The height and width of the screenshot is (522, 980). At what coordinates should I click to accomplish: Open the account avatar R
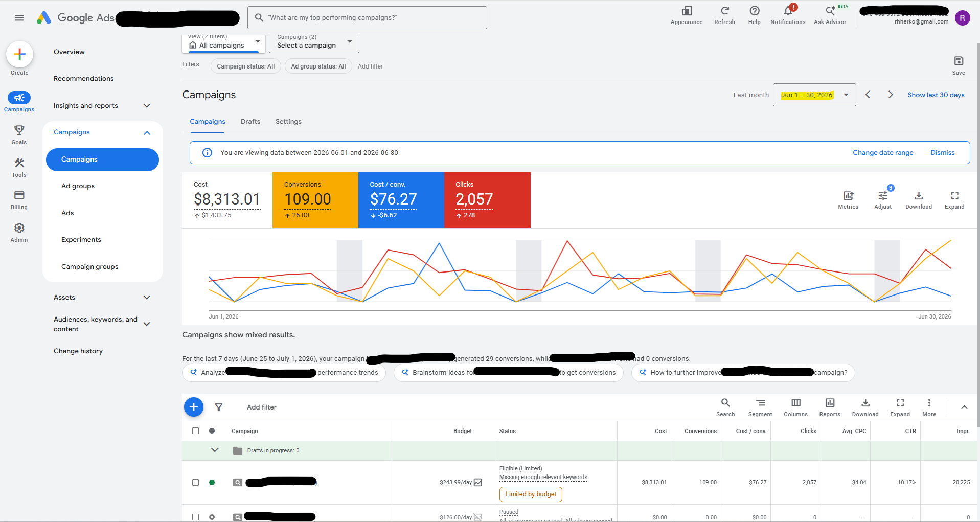click(962, 18)
